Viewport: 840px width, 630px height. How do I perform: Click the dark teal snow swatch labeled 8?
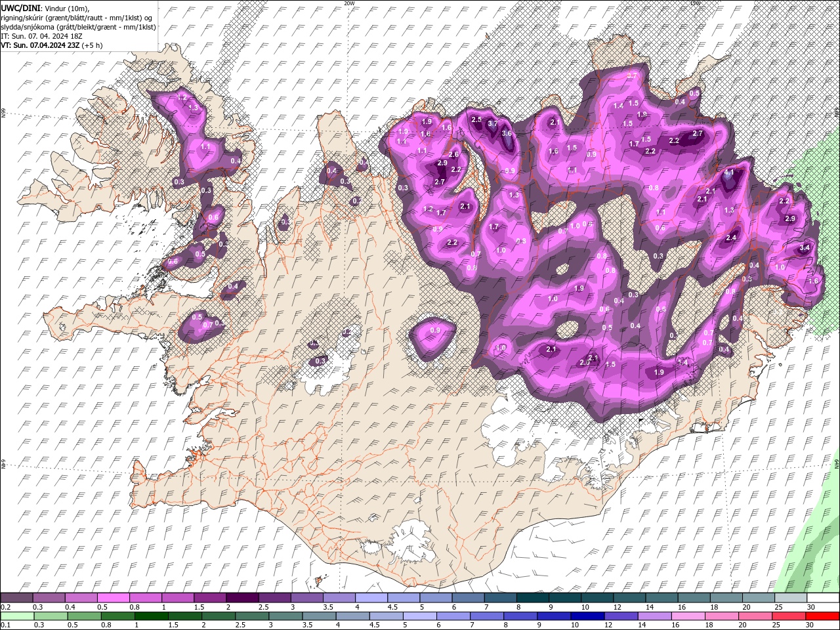532,598
